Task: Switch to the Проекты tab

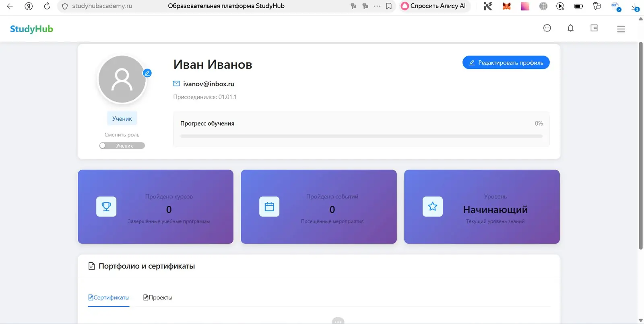Action: [x=158, y=297]
